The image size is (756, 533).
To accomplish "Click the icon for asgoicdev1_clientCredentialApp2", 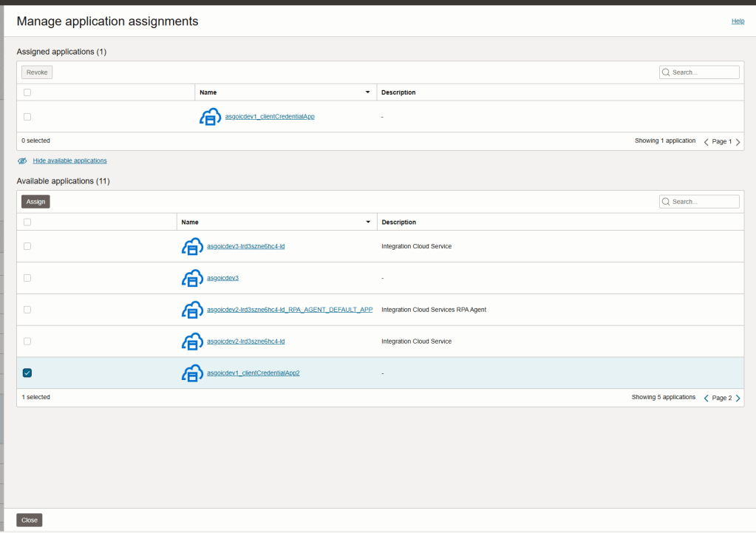I will tap(192, 373).
